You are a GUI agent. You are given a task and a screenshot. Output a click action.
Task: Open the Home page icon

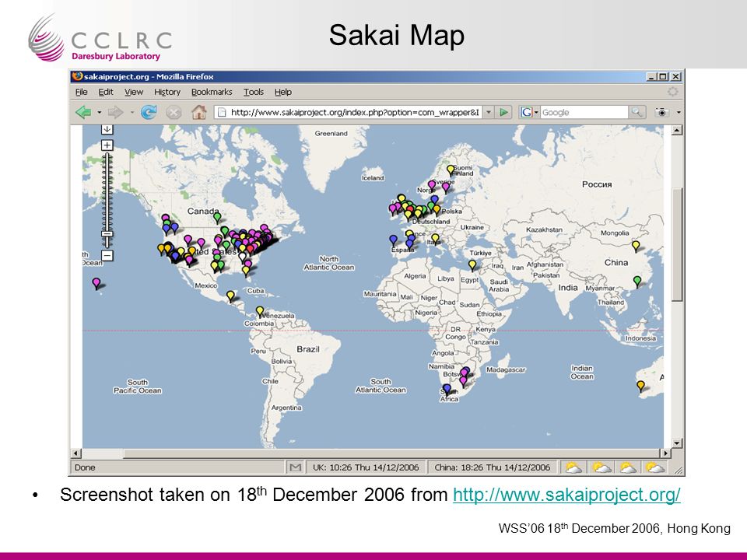pyautogui.click(x=198, y=112)
